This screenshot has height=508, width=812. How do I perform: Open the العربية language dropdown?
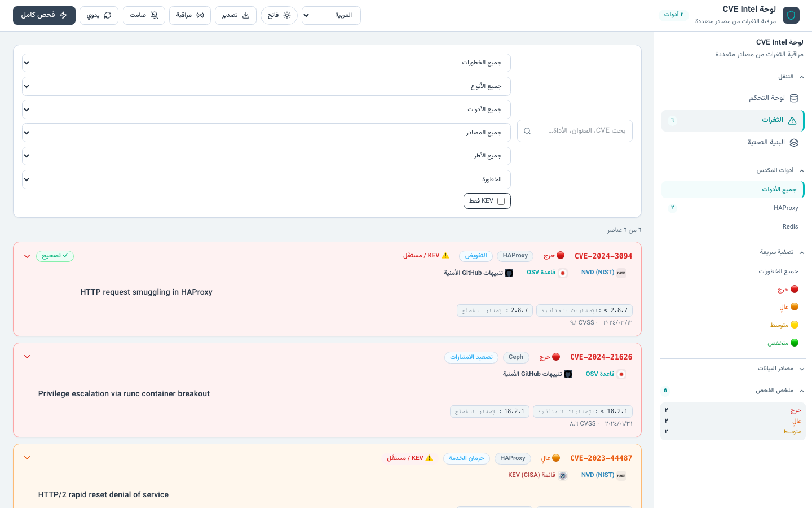click(331, 15)
